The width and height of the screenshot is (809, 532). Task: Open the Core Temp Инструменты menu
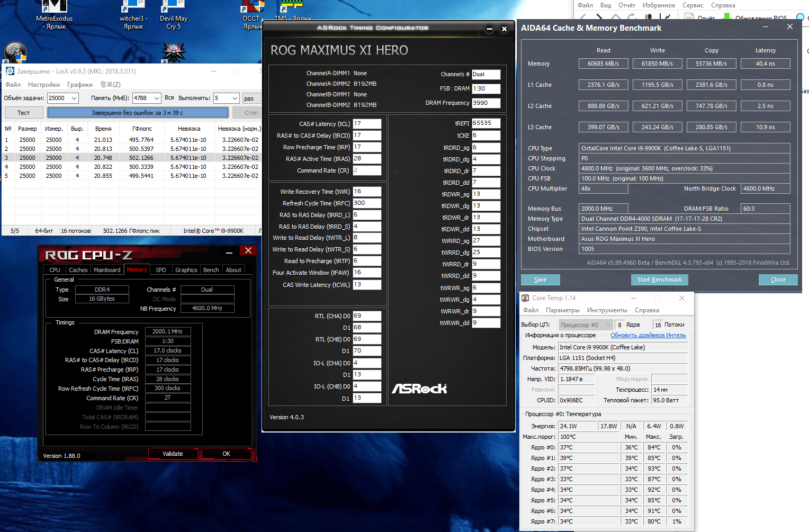tap(607, 310)
